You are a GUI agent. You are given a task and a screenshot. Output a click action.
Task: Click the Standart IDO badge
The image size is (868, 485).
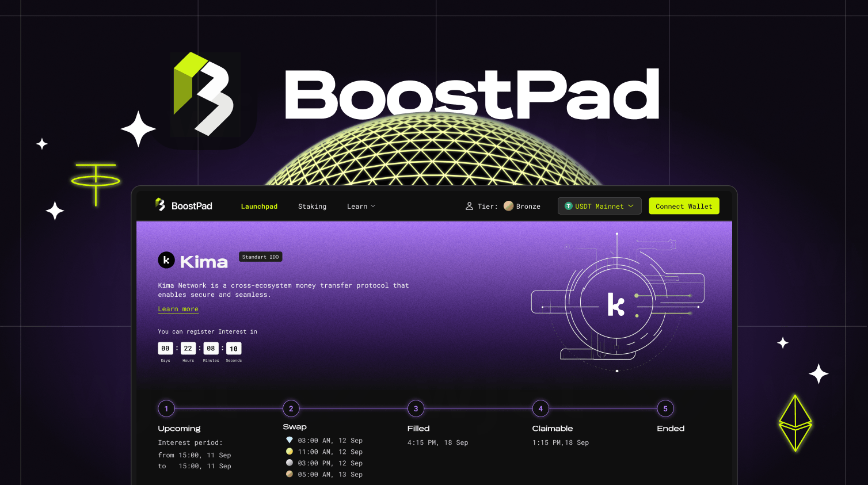(x=260, y=257)
